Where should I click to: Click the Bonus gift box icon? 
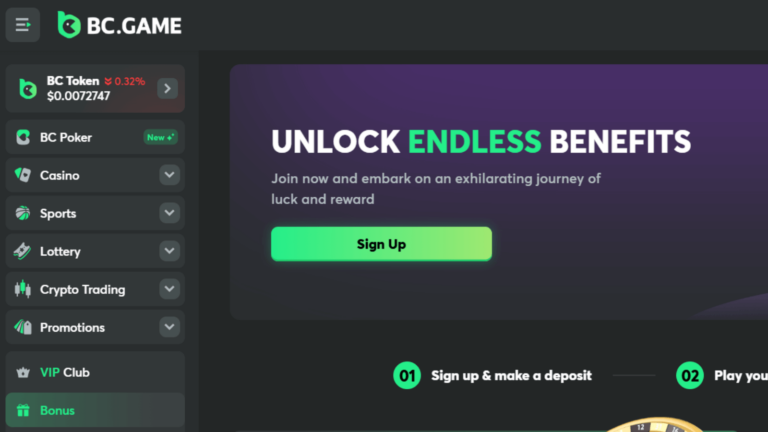click(23, 410)
